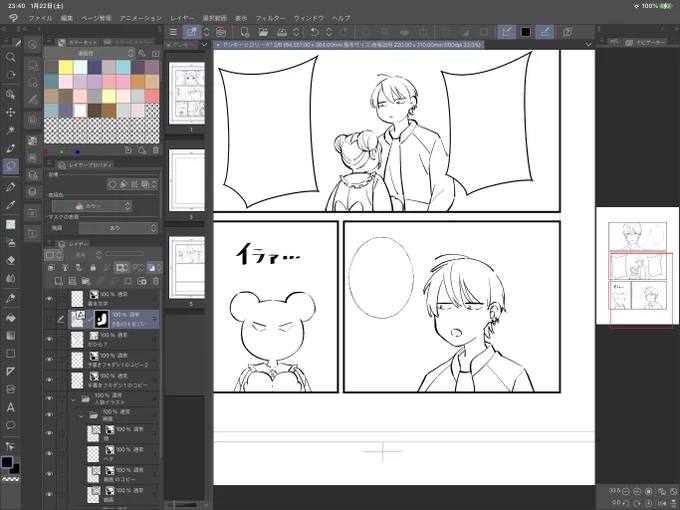
Task: Select the Lasso selection tool
Action: pos(10,166)
